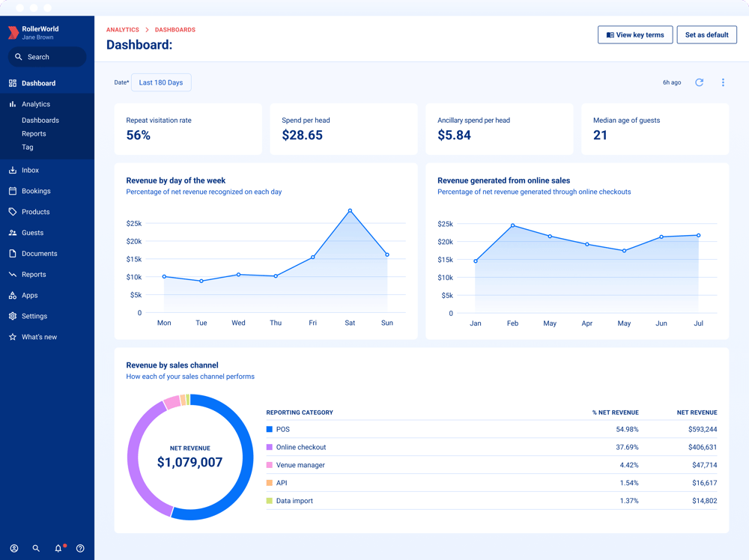Click the View key terms button

(634, 34)
